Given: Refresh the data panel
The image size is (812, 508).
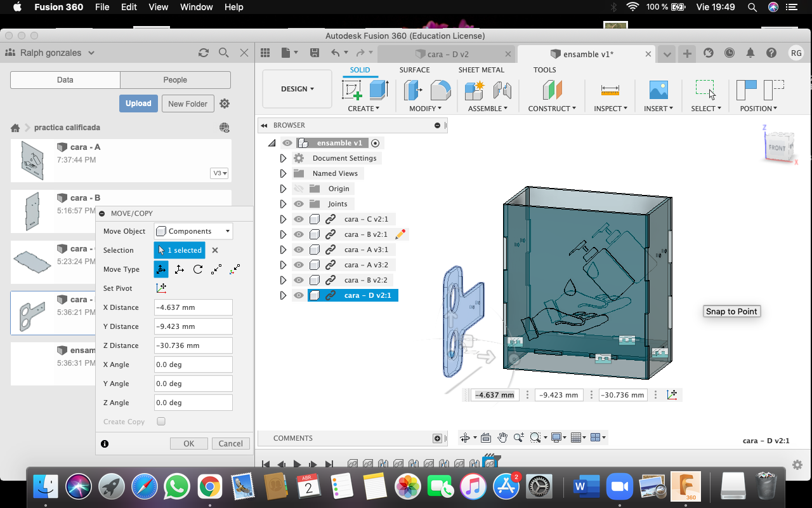Looking at the screenshot, I should click(x=203, y=53).
